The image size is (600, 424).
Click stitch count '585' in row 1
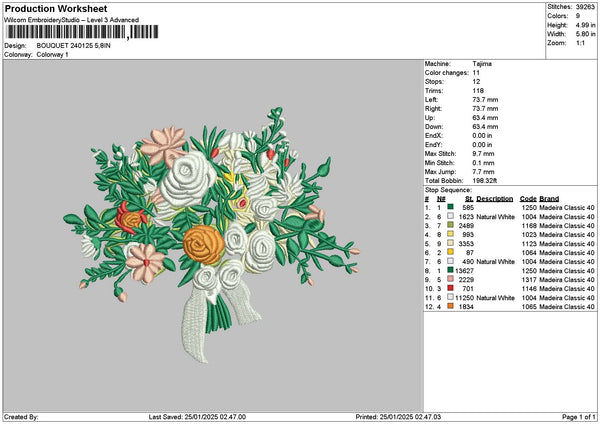(468, 208)
